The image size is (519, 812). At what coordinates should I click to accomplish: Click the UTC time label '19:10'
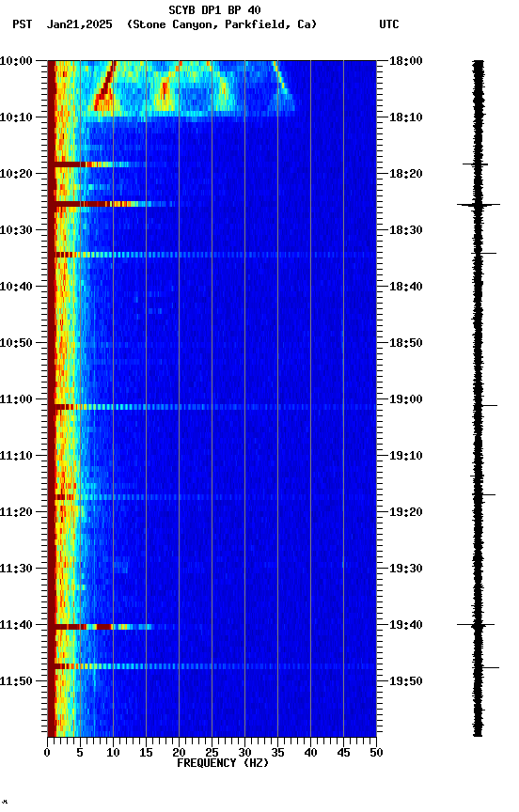coord(406,456)
